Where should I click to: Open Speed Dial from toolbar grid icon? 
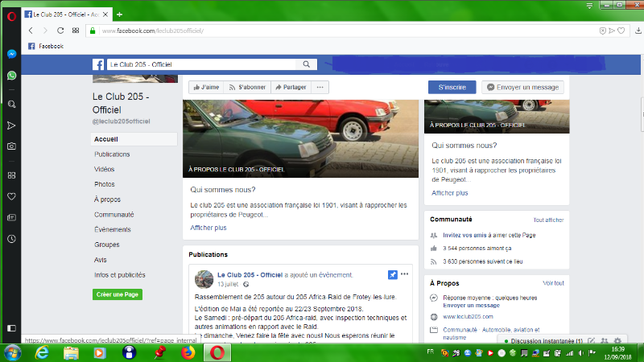tap(76, 31)
